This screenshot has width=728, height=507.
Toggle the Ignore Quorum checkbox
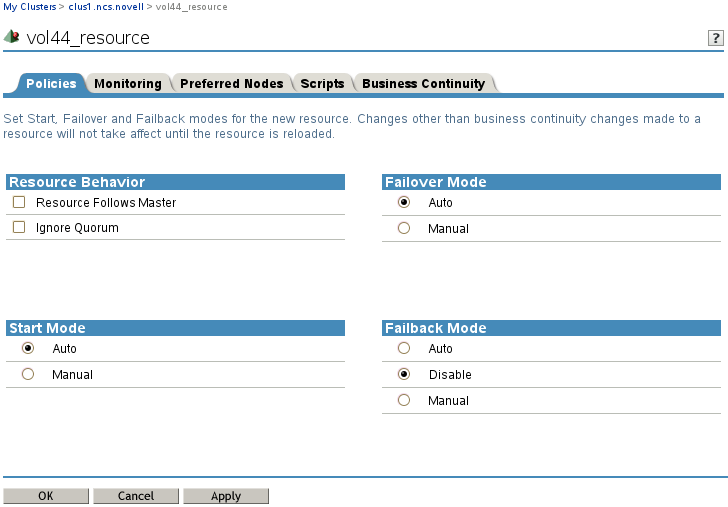point(19,227)
